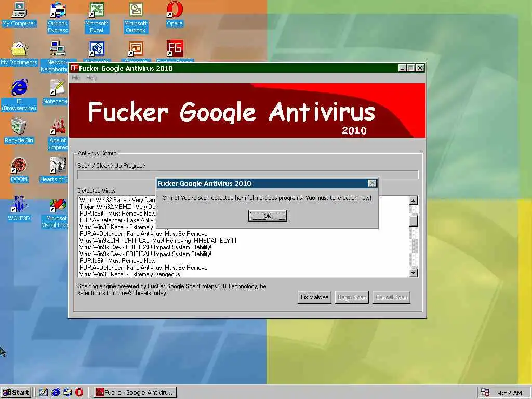
Task: Select the Microsoft Outlook desktop shortcut
Action: 136,18
